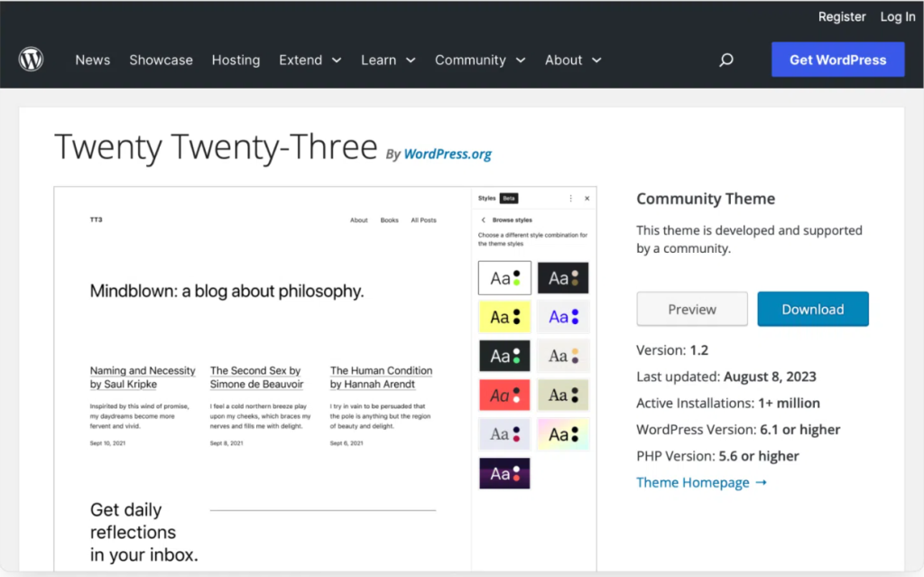Screen dimensions: 924x577
Task: Click the Extend menu label
Action: (x=300, y=60)
